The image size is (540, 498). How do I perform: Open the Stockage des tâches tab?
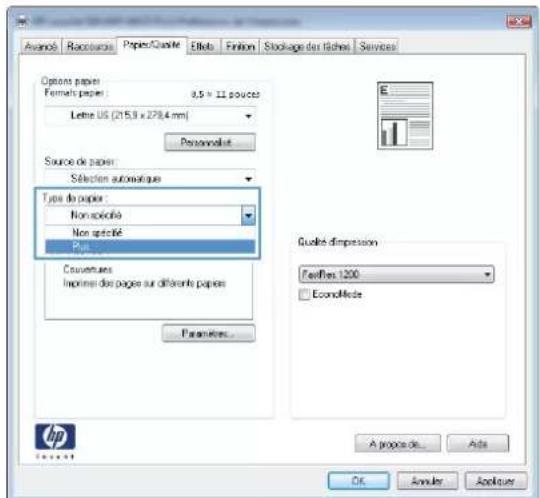(307, 46)
